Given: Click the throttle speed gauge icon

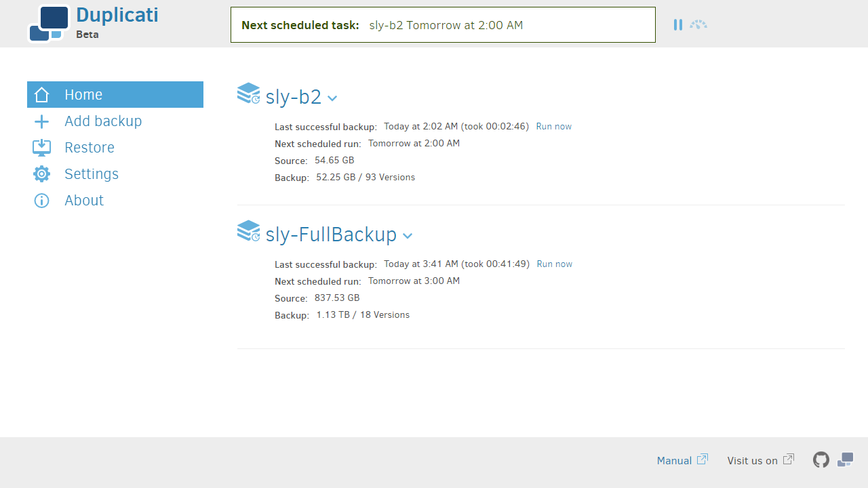Looking at the screenshot, I should click(x=698, y=25).
